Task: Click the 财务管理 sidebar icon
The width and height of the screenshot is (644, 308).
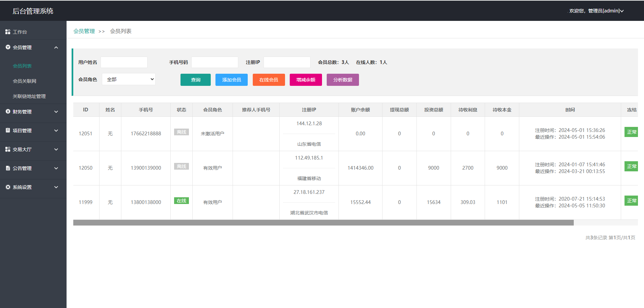Action: coord(8,111)
